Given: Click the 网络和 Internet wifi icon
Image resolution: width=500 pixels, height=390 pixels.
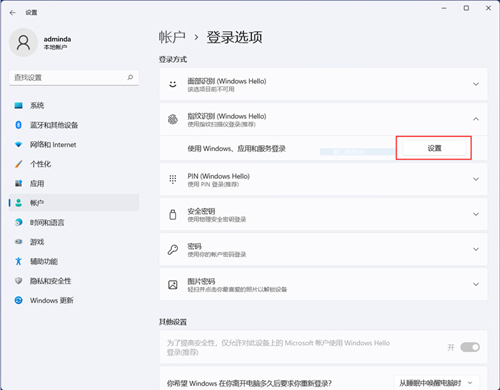Looking at the screenshot, I should (x=19, y=145).
